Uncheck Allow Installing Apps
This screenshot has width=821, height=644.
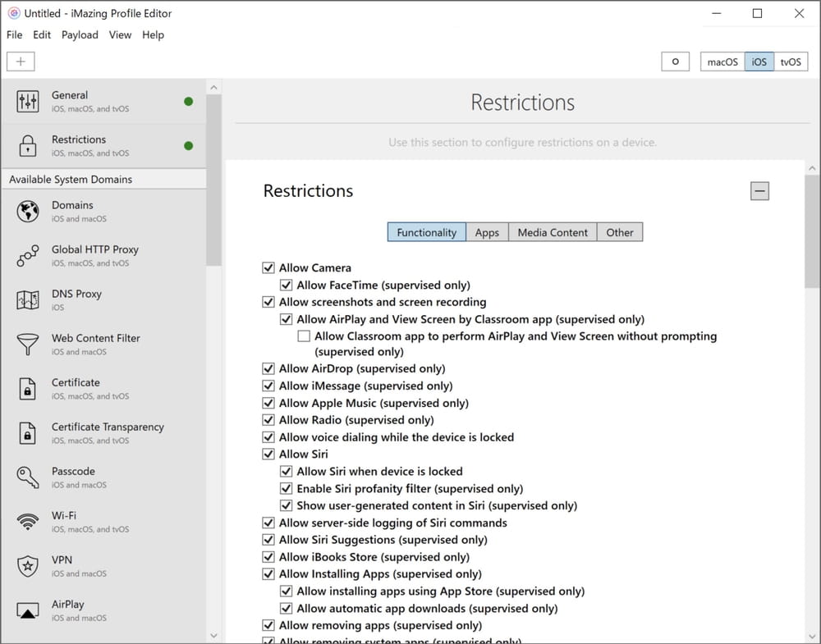[x=268, y=574]
